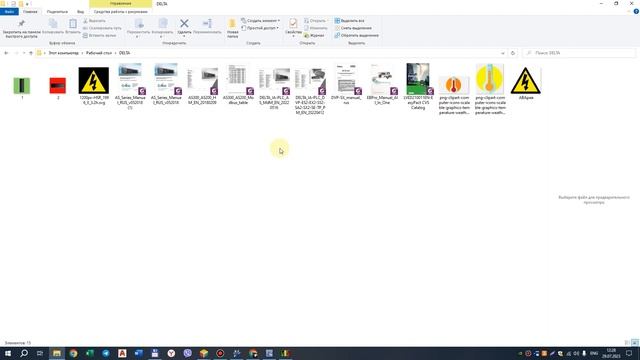Select EBPro_Manual_All_In_One file
This screenshot has width=640, height=360.
point(382,84)
